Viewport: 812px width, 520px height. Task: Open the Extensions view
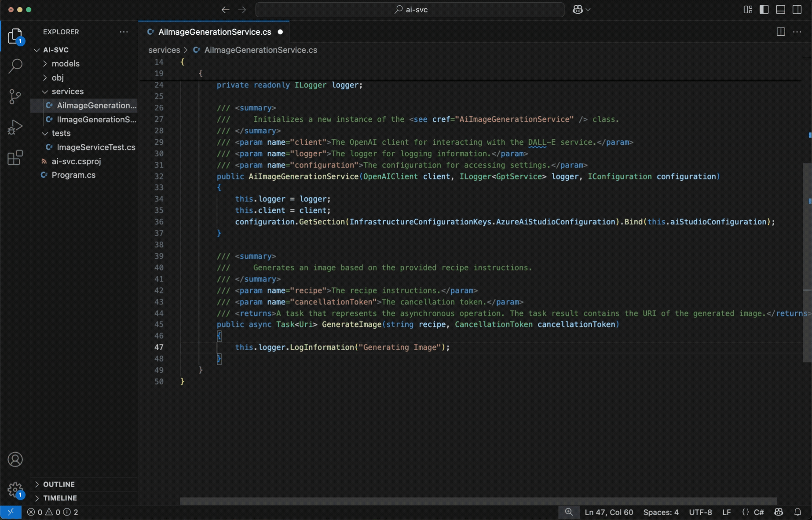click(x=15, y=157)
